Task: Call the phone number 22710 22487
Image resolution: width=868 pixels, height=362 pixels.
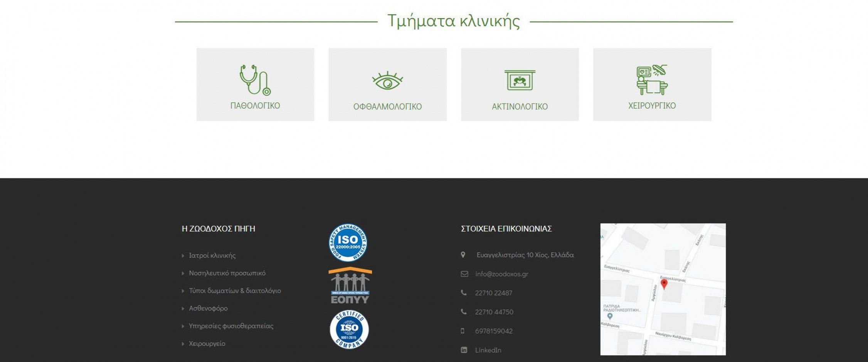Action: [493, 293]
